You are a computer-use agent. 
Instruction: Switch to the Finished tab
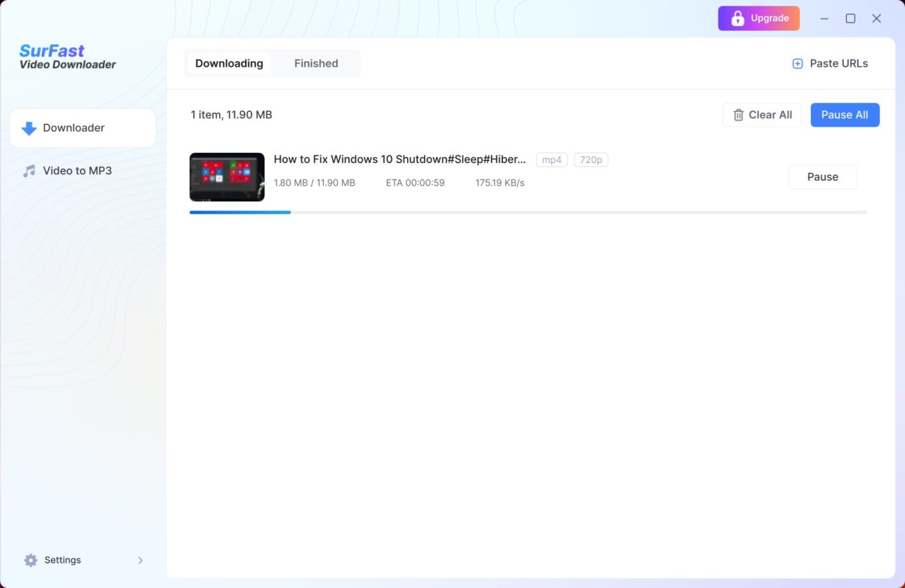tap(316, 63)
